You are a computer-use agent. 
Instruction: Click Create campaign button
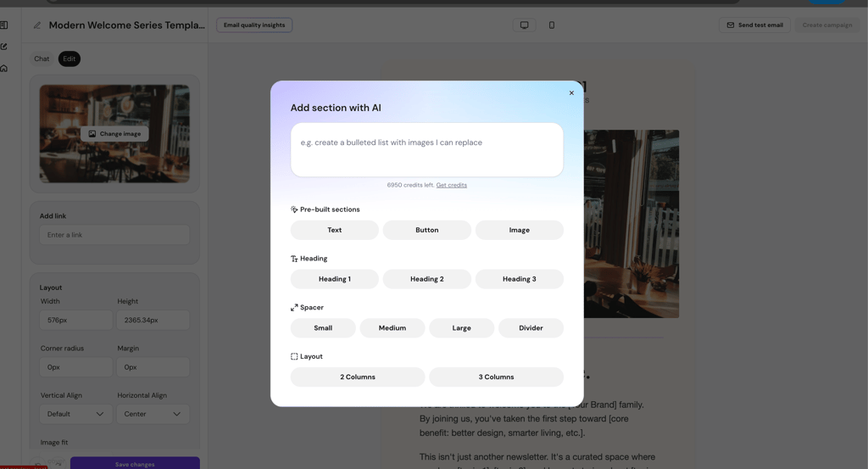tap(827, 25)
